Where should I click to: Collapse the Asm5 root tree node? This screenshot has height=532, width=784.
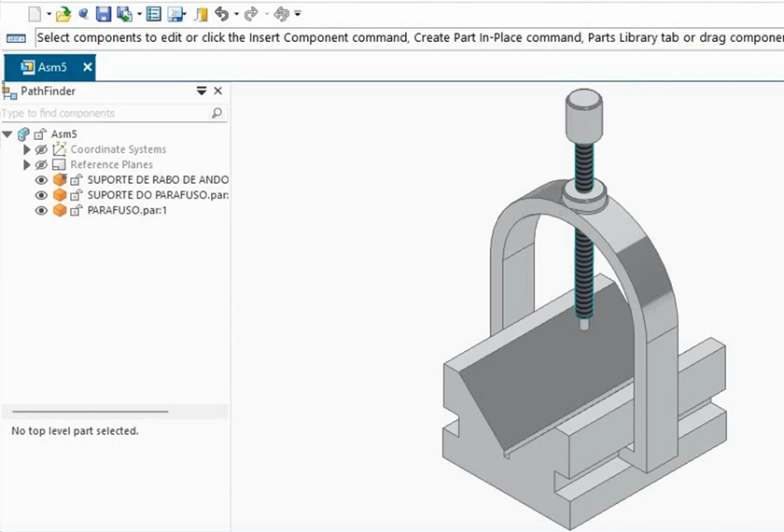pos(7,134)
